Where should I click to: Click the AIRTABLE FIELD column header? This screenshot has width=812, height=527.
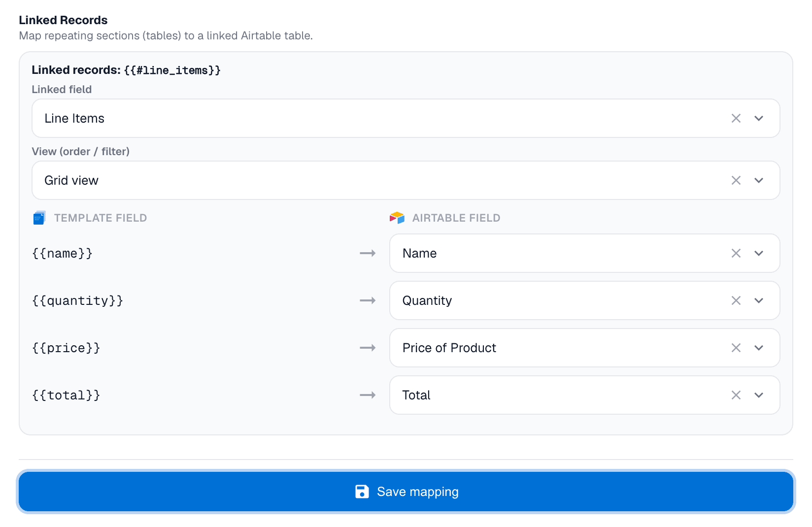456,218
